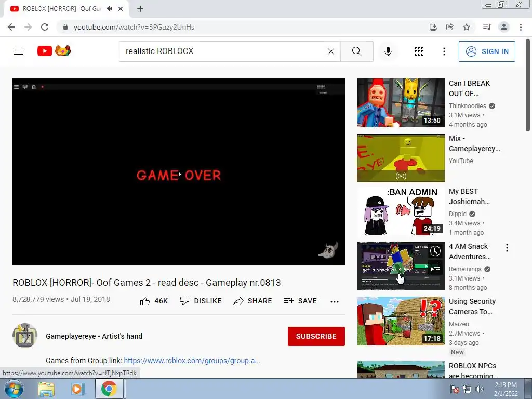Click the video player showing GAME OVER
This screenshot has height=399, width=532.
[x=179, y=172]
